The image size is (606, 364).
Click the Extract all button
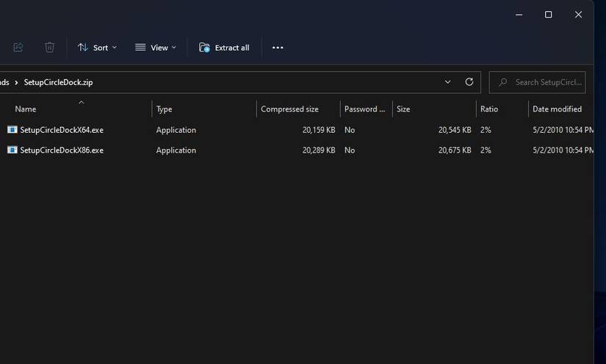click(224, 48)
